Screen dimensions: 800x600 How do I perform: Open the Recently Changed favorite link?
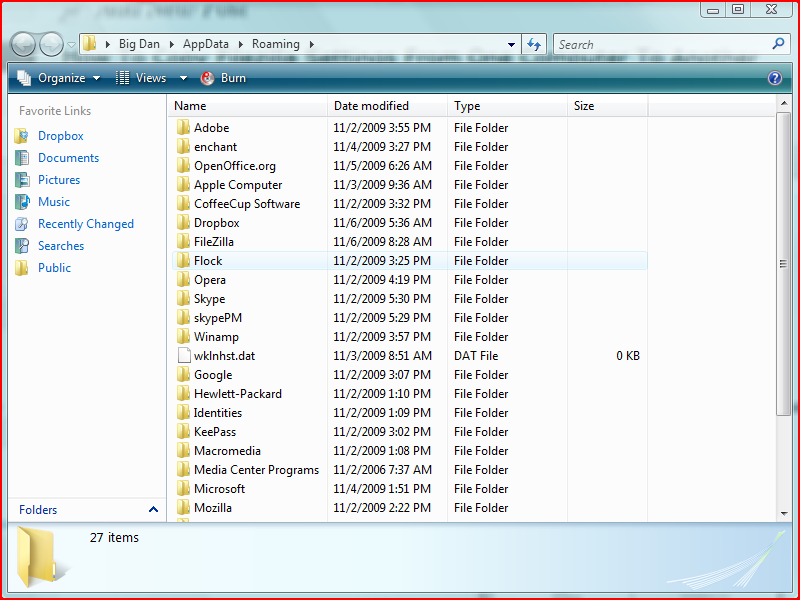click(86, 224)
